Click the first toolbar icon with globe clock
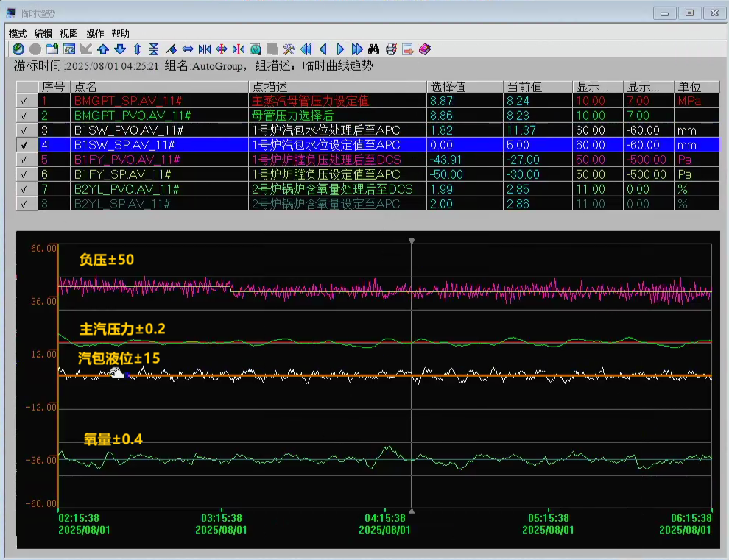 [x=18, y=49]
